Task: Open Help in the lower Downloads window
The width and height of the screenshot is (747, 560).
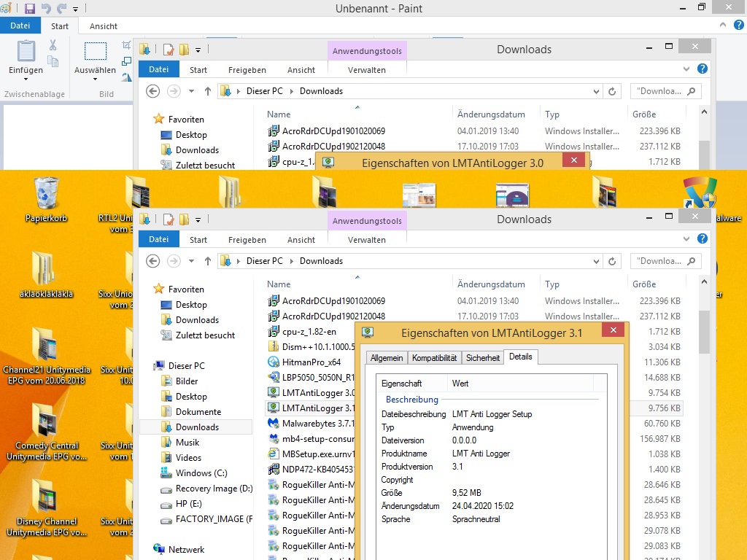Action: pos(703,238)
